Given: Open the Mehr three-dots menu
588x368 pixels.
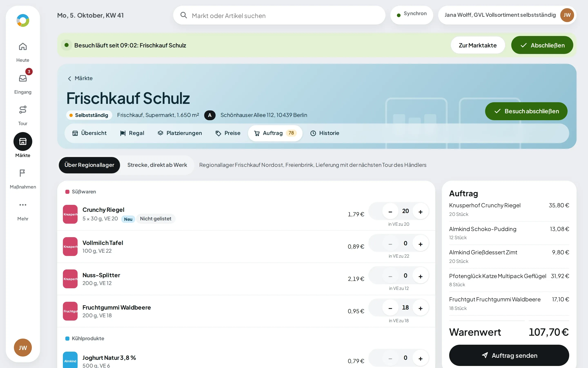Looking at the screenshot, I should 23,205.
